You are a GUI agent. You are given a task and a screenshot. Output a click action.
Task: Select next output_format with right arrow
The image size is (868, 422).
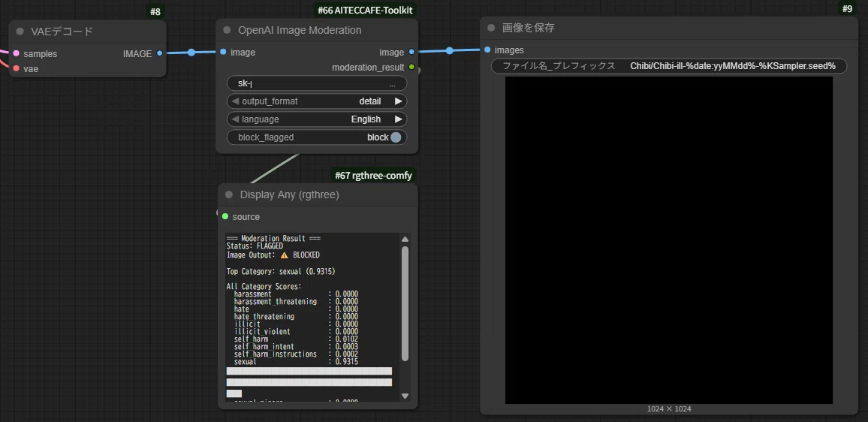click(398, 101)
